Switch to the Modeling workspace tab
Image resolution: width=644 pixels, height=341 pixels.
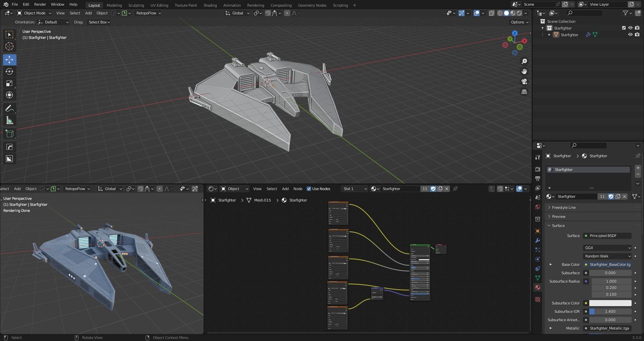click(x=114, y=5)
